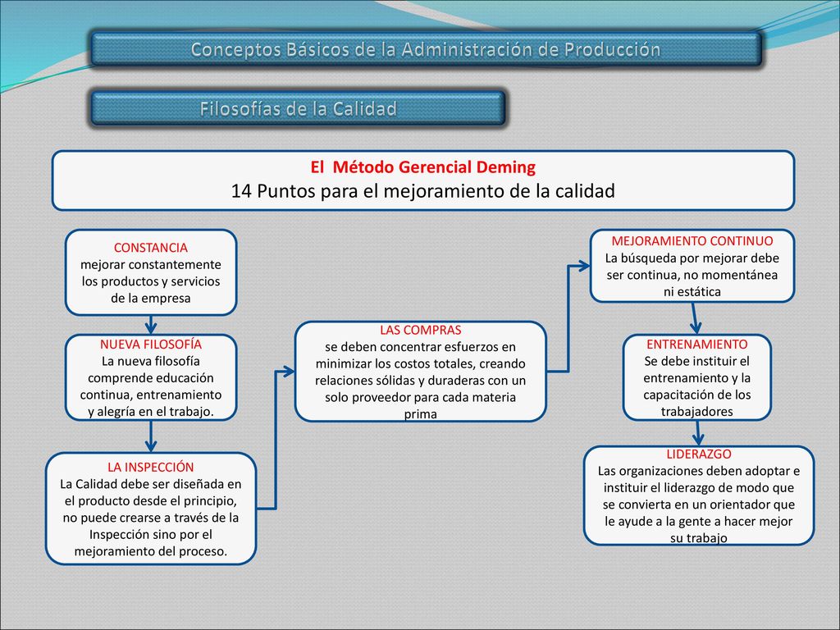This screenshot has height=630, width=840.
Task: Click the LIDERAZGO heading
Action: [699, 454]
